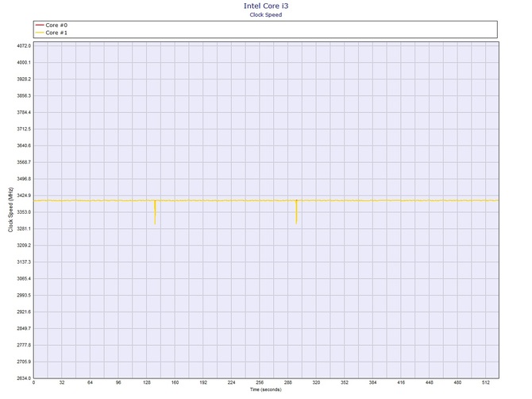Click the 4072.0 y-axis value

coord(24,46)
